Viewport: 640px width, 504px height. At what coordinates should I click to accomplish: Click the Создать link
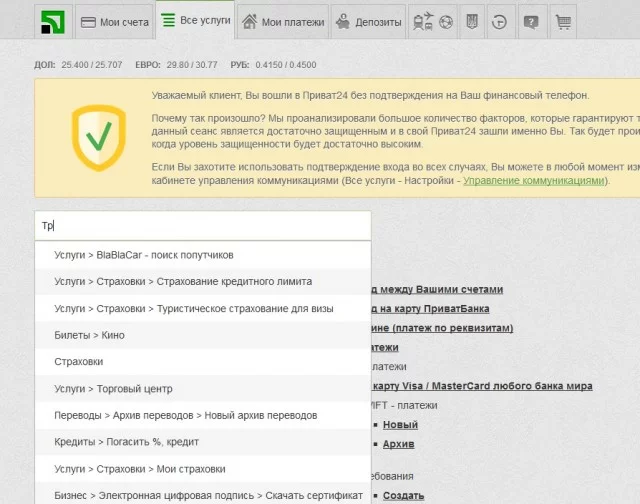(x=403, y=495)
